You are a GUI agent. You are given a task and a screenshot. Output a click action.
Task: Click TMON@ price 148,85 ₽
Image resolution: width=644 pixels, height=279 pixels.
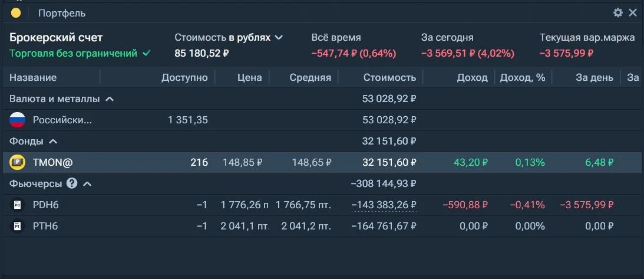[242, 163]
